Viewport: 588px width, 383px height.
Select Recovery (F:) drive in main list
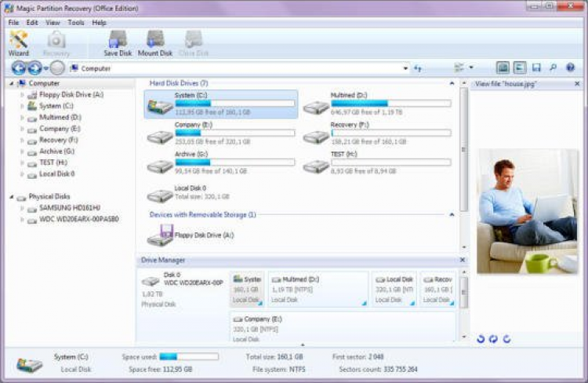[377, 133]
